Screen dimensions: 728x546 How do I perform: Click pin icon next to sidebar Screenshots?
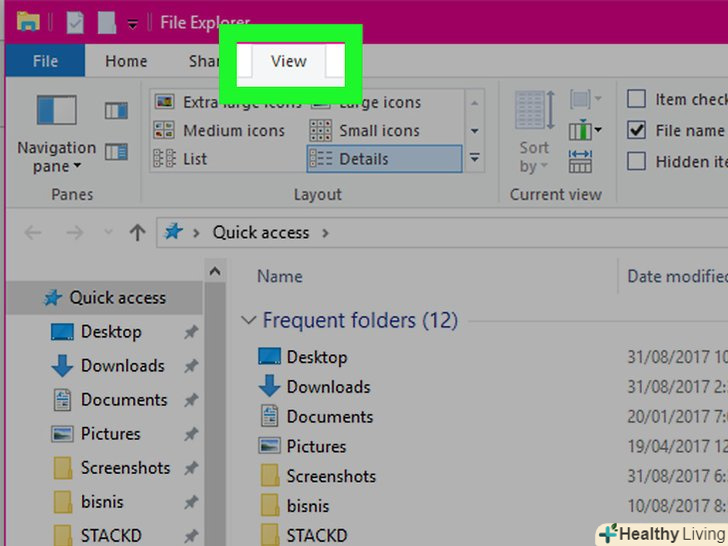click(191, 468)
